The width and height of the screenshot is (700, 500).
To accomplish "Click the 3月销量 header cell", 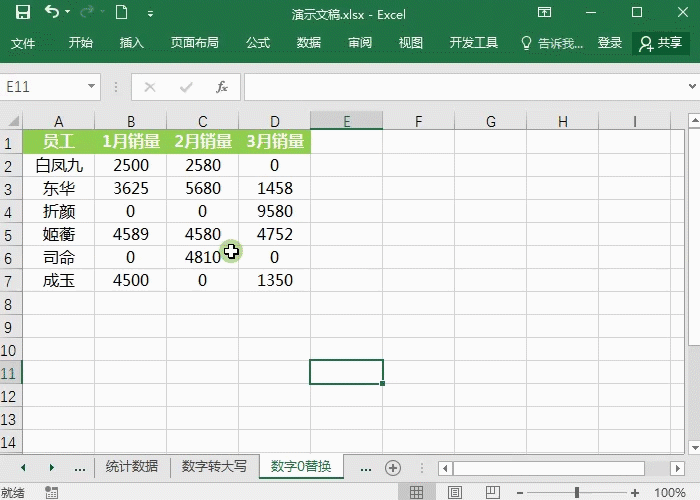I will (275, 142).
